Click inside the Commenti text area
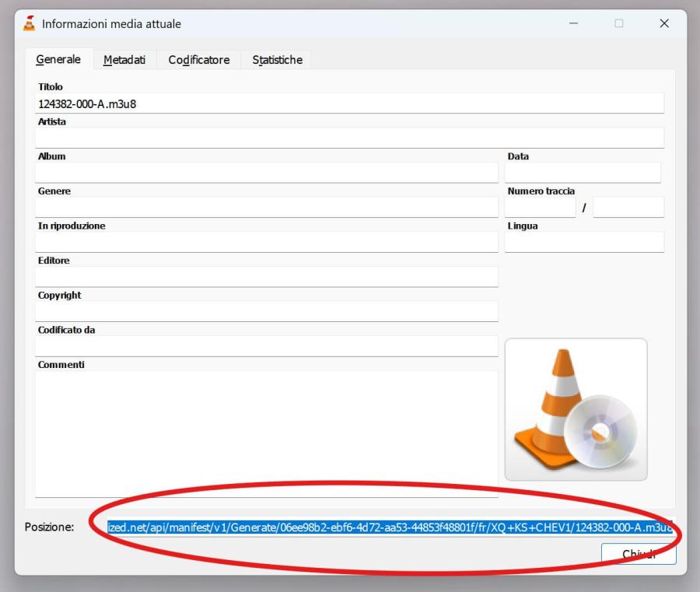 [x=266, y=432]
